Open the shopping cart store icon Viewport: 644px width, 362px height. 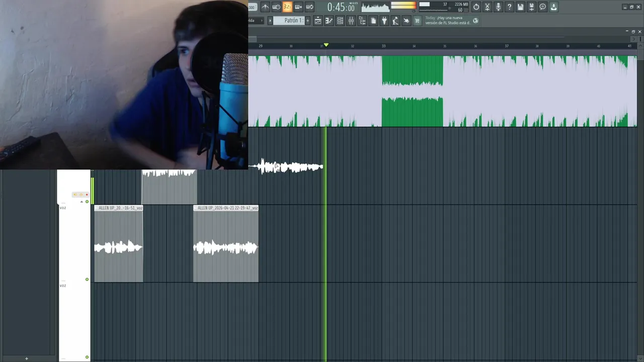tap(417, 21)
